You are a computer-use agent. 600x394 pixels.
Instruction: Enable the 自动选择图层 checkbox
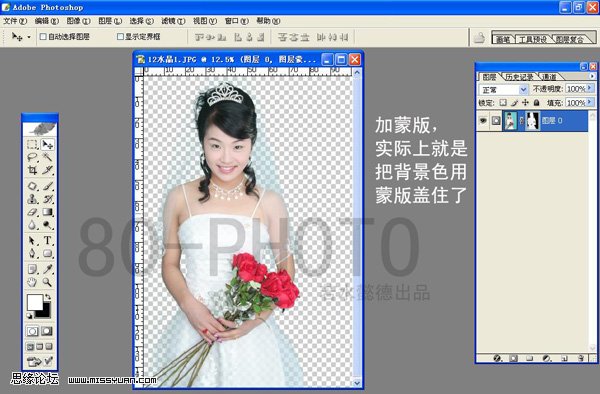click(x=43, y=37)
